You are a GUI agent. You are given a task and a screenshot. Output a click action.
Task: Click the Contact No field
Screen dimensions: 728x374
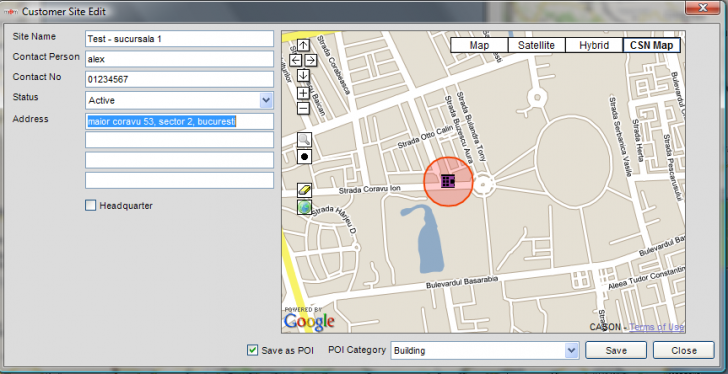pyautogui.click(x=179, y=79)
